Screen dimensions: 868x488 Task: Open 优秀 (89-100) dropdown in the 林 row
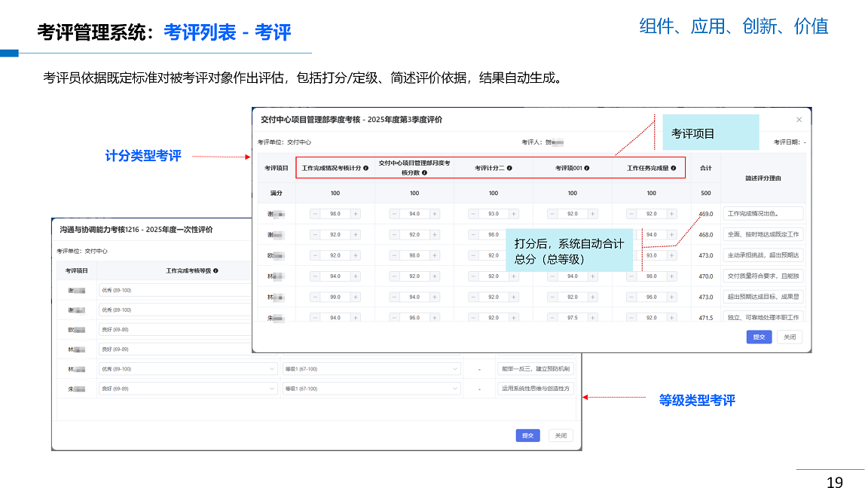[x=188, y=369]
